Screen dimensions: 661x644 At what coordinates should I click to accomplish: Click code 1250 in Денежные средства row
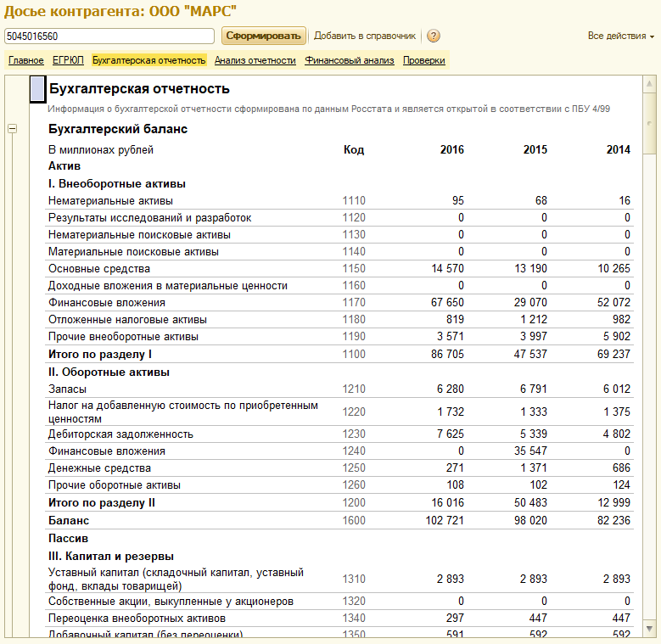[x=354, y=468]
